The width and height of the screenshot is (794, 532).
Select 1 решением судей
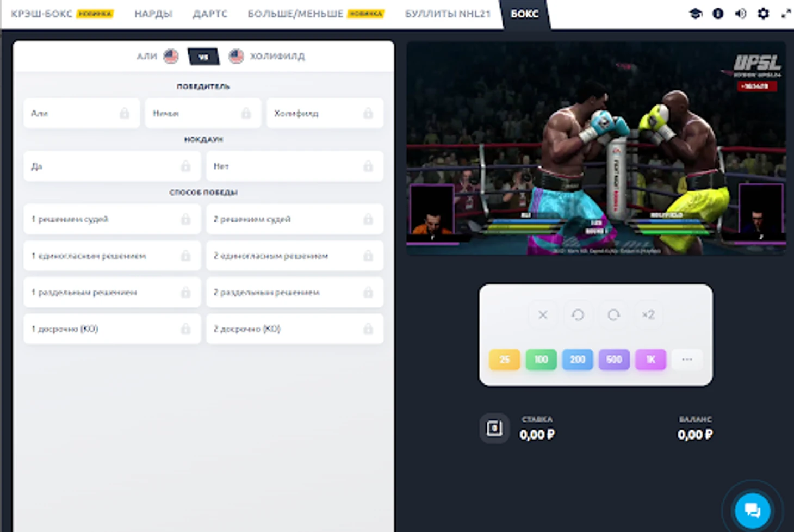pyautogui.click(x=112, y=219)
